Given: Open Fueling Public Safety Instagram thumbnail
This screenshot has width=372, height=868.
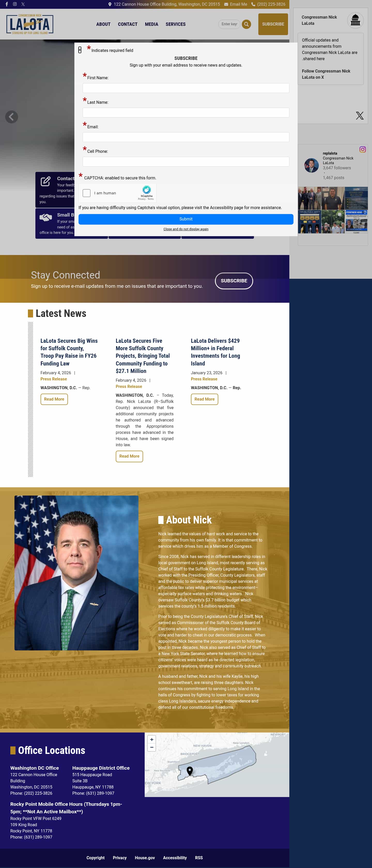Looking at the screenshot, I should coord(309,222).
